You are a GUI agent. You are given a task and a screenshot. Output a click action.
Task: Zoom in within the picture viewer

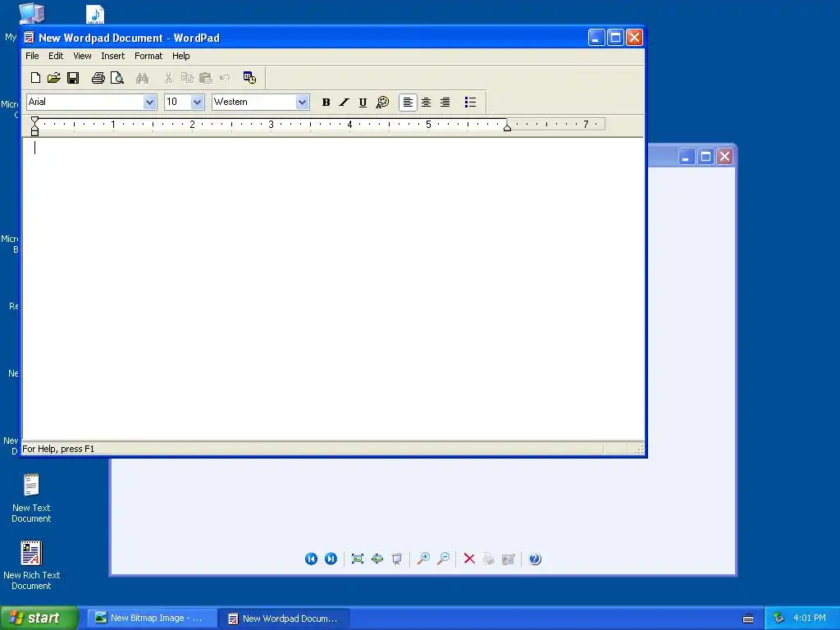click(x=423, y=559)
